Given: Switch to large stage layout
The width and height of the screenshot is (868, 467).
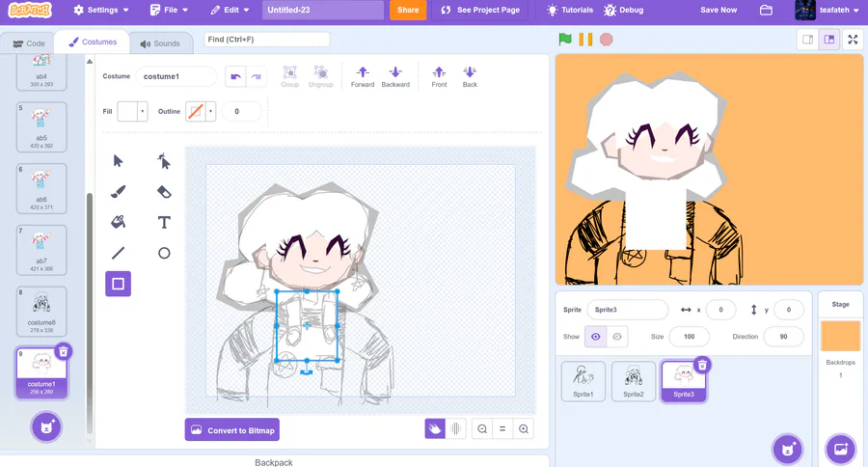Looking at the screenshot, I should (829, 40).
